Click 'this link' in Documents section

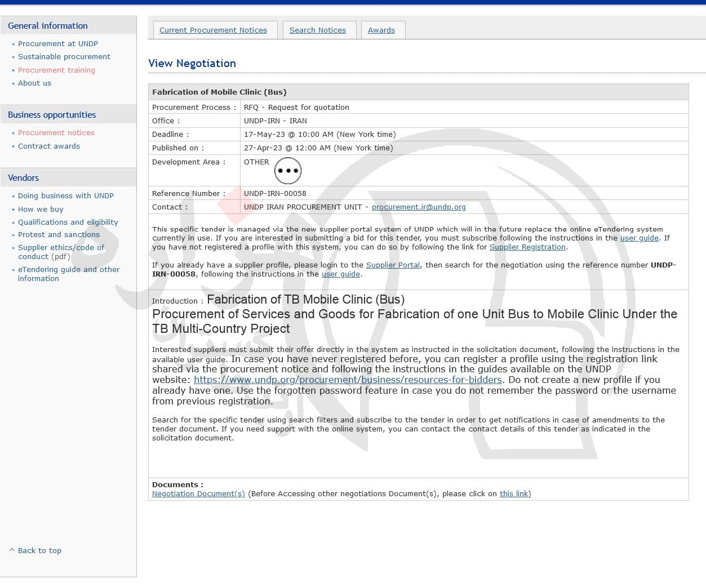tap(514, 494)
